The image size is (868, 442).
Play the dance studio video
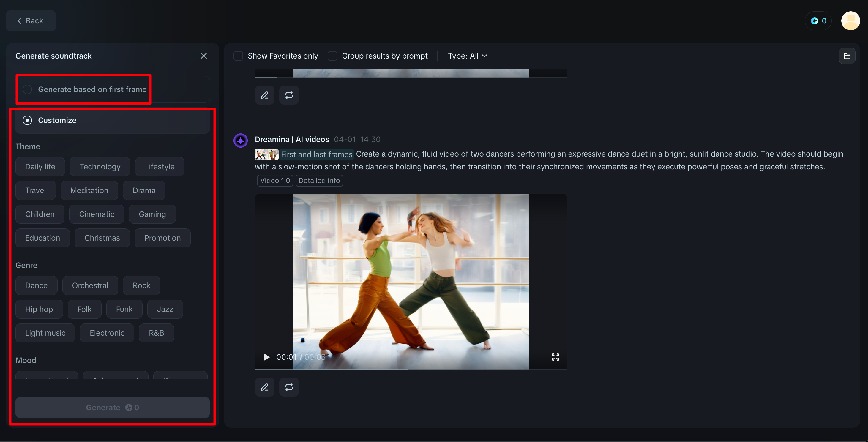pos(266,357)
